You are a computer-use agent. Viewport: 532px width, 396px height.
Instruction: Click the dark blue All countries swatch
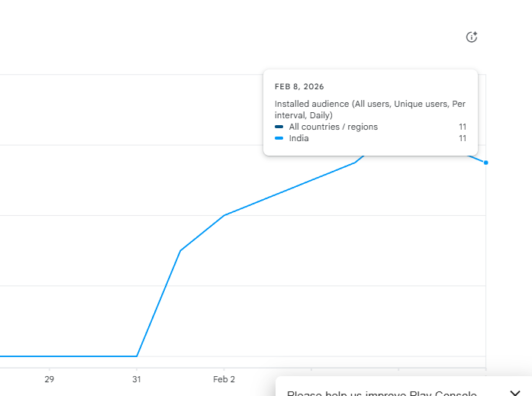tap(279, 127)
